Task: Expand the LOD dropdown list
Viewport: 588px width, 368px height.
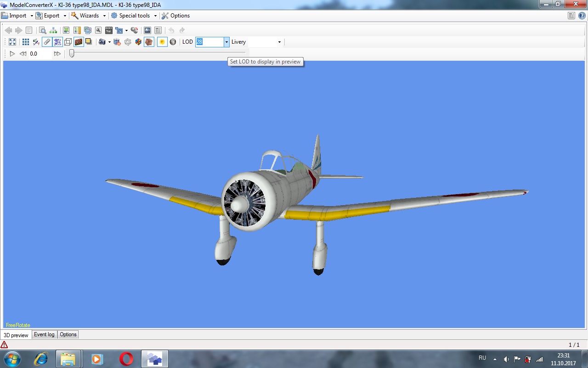Action: (226, 42)
